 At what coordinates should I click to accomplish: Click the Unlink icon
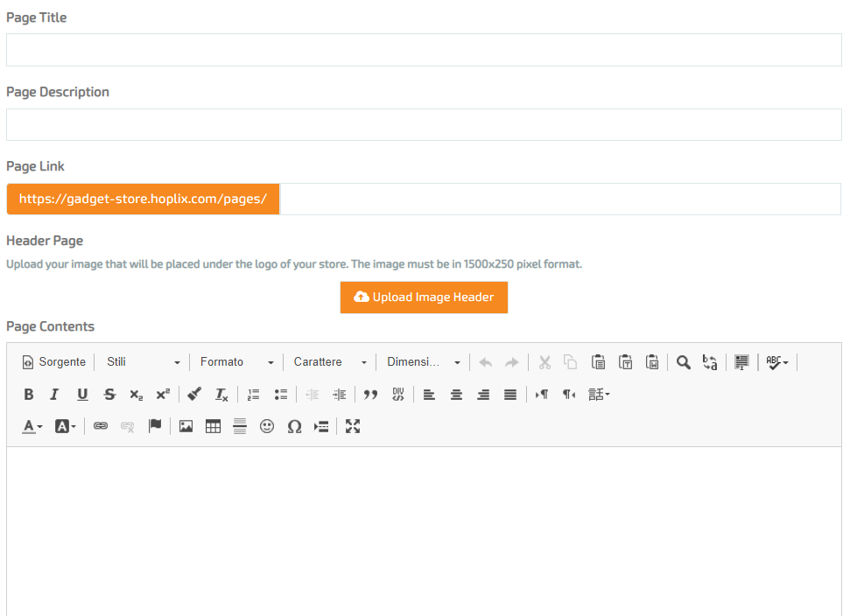pos(128,426)
